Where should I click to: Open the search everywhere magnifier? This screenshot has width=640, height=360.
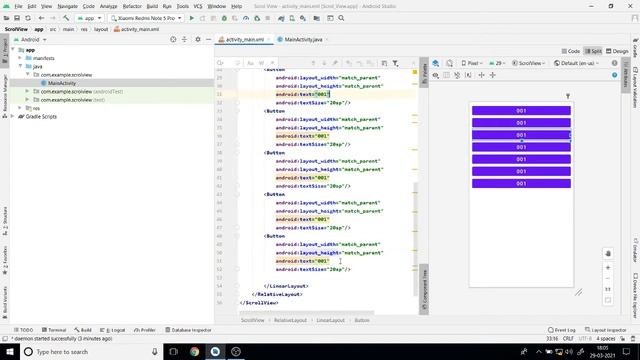pyautogui.click(x=341, y=18)
